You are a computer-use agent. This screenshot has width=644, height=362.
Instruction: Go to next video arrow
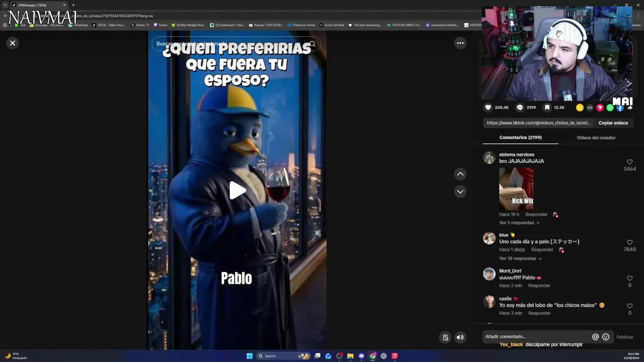pyautogui.click(x=460, y=192)
